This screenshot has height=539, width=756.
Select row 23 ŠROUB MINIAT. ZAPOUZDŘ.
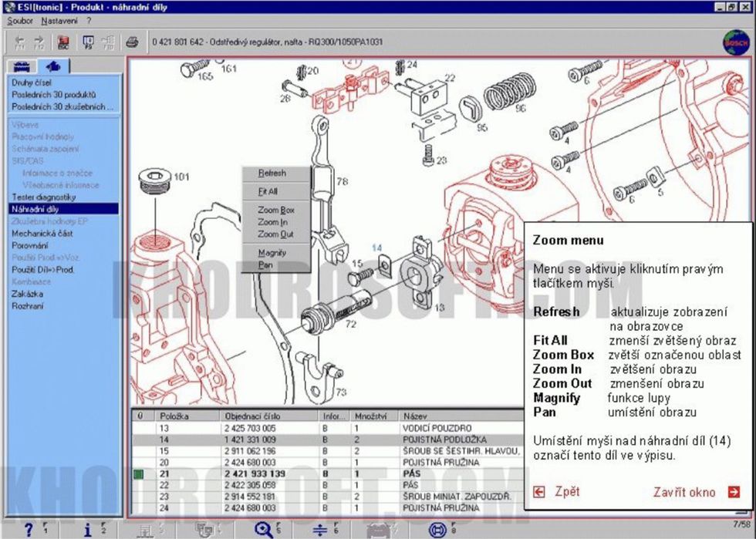click(328, 497)
